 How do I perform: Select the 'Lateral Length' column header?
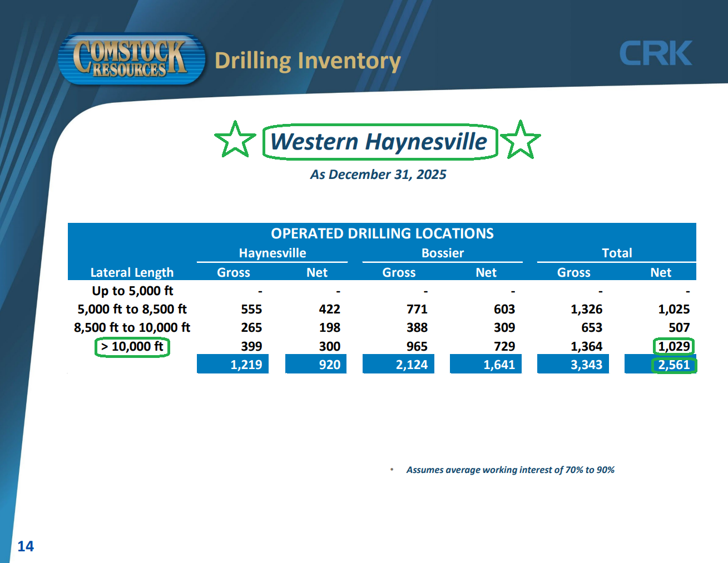point(132,272)
